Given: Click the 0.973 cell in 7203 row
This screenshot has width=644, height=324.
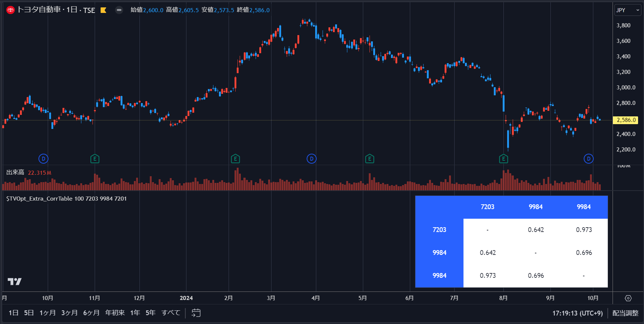Looking at the screenshot, I should 584,230.
